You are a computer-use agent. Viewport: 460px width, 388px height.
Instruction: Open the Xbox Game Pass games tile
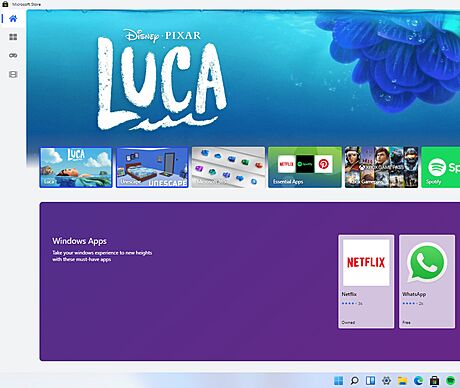381,167
